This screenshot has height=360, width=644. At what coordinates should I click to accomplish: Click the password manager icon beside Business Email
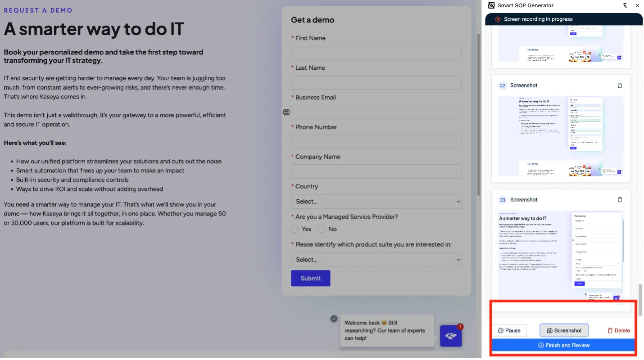[x=286, y=112]
